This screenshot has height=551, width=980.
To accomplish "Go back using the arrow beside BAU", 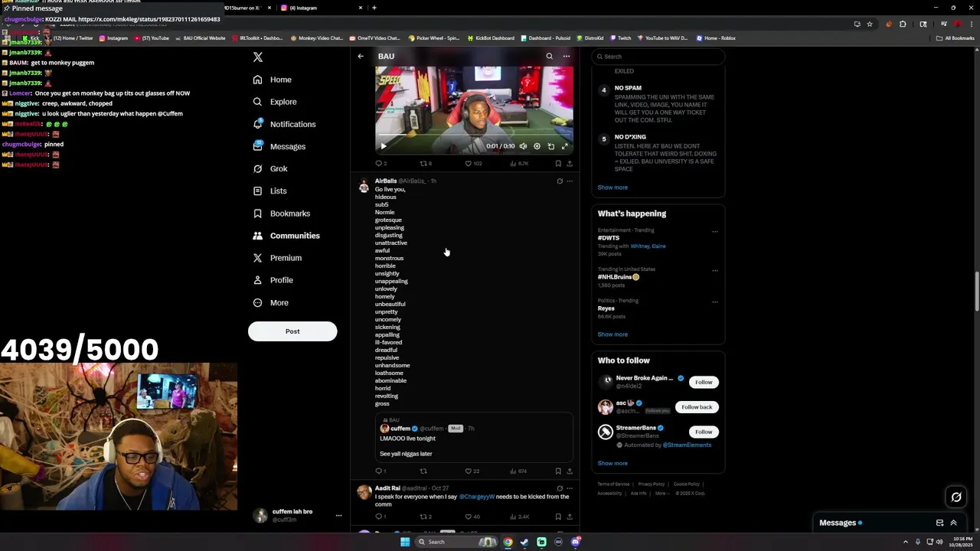I will 361,57.
